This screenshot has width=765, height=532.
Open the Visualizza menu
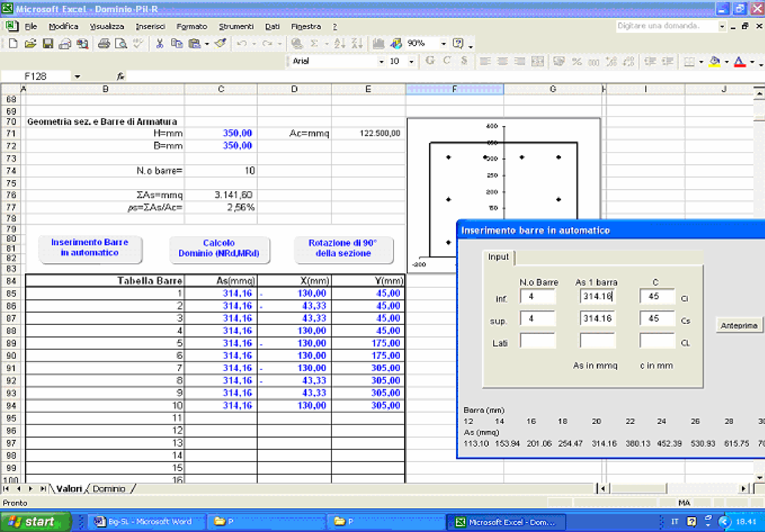[107, 26]
